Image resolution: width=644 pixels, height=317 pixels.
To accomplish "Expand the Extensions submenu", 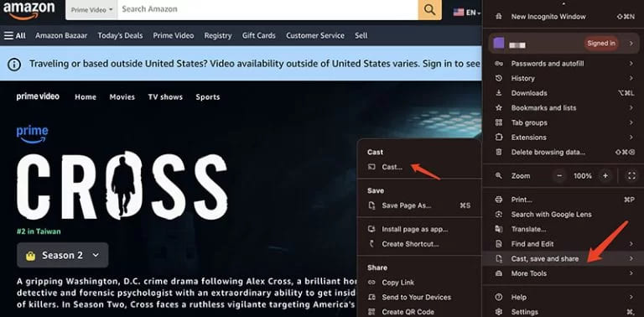I will (x=631, y=138).
